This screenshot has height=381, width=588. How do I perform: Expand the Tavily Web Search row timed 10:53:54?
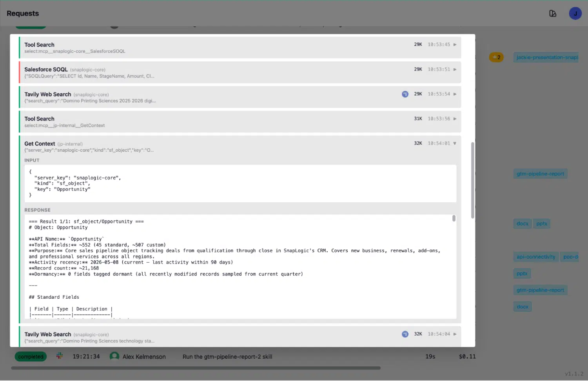coord(455,94)
